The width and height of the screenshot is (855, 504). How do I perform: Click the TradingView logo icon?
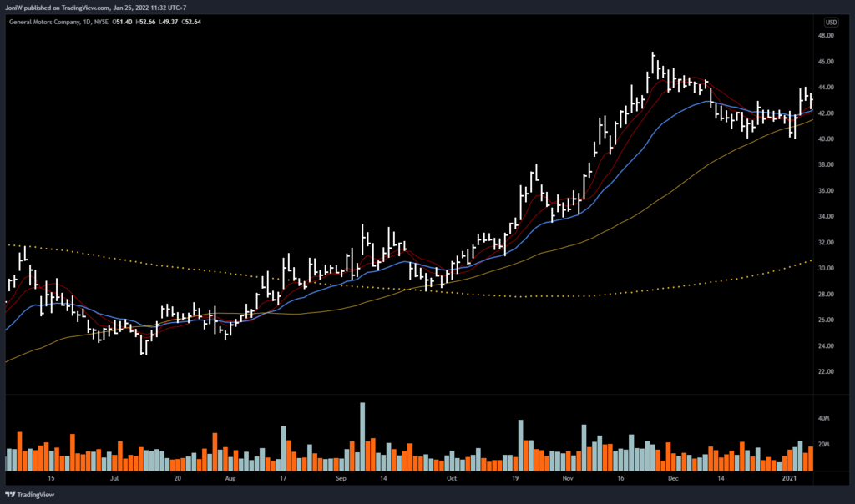(x=12, y=493)
